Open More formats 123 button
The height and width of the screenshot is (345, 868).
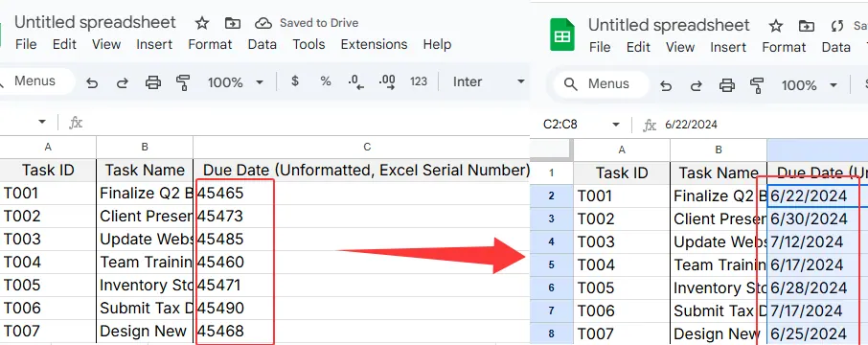(x=419, y=81)
